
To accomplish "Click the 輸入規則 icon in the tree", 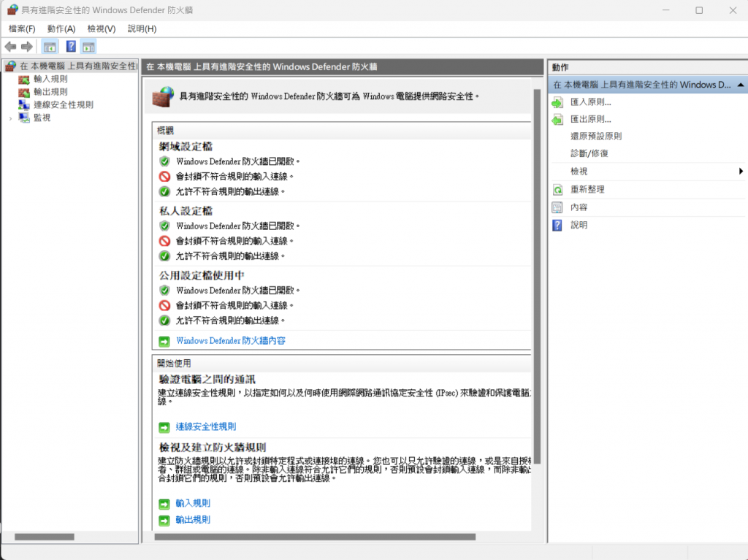I will [x=24, y=79].
